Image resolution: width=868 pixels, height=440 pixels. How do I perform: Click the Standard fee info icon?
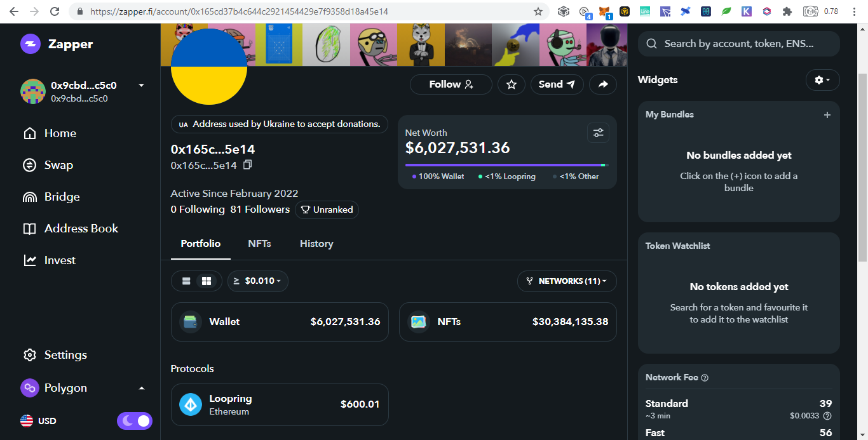[827, 416]
